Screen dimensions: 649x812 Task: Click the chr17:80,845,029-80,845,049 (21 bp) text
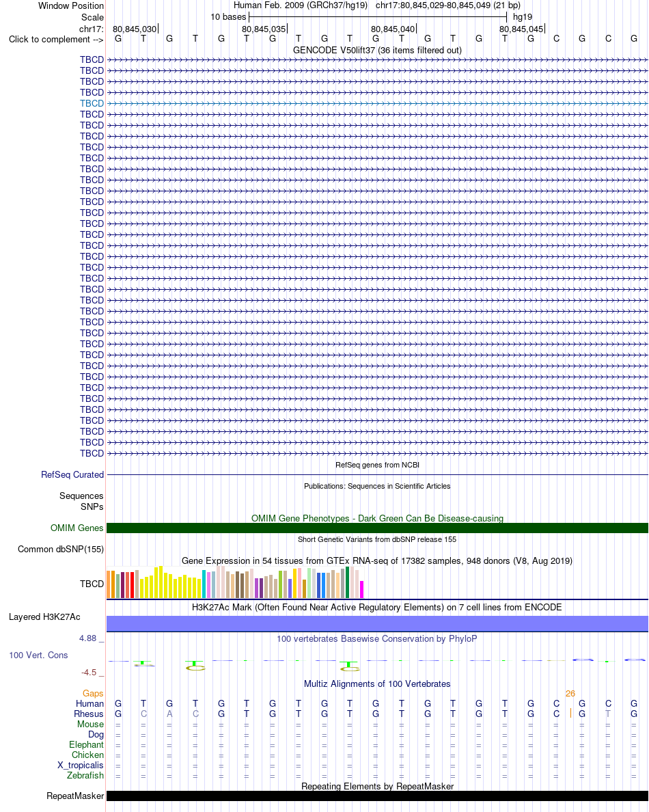[x=448, y=5]
